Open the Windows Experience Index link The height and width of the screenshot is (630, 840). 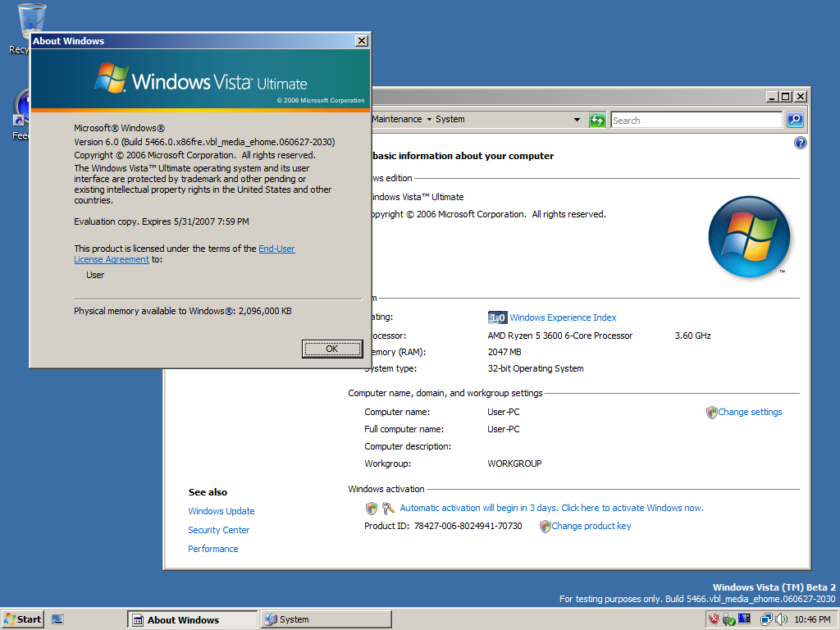point(563,317)
